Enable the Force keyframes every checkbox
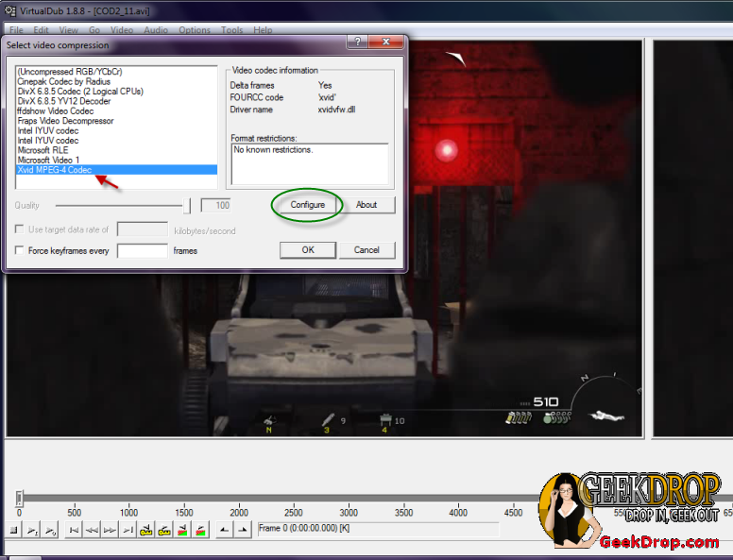The height and width of the screenshot is (560, 733). coord(20,250)
